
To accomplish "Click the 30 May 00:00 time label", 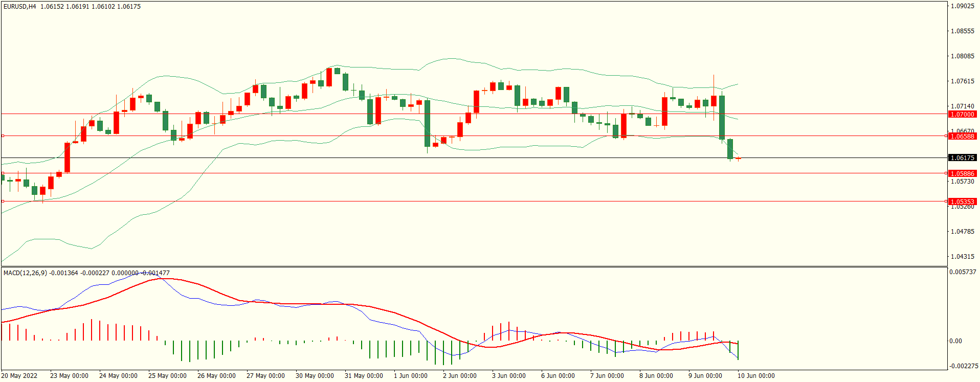I will pyautogui.click(x=315, y=376).
